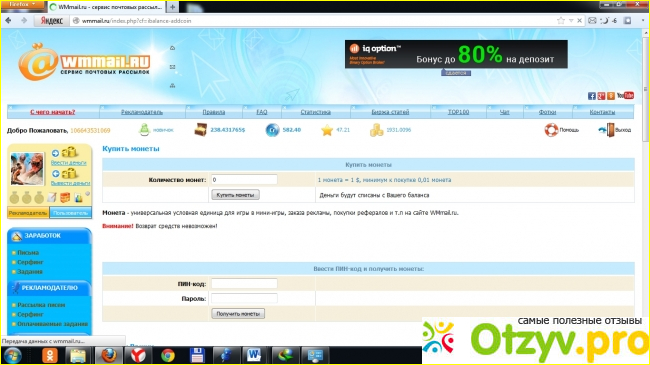Open the Статистика menu item

(x=315, y=112)
